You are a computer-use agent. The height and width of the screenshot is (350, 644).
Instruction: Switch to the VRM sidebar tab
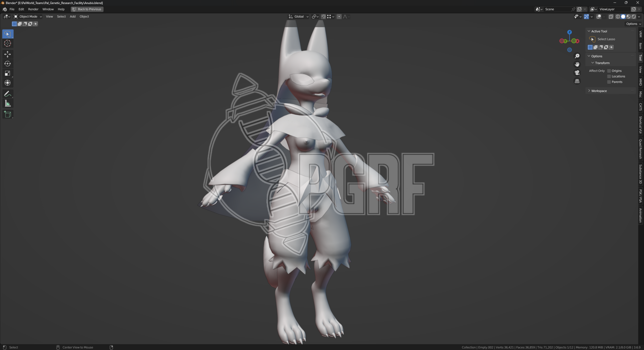(x=641, y=34)
